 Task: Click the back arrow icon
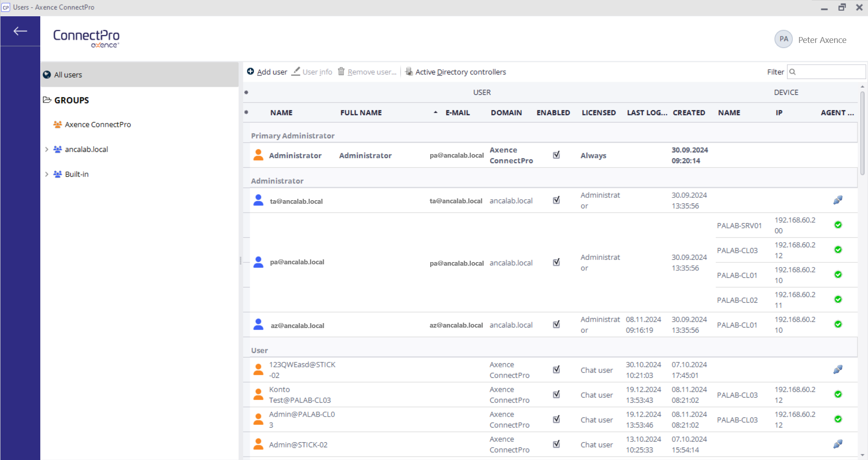20,31
